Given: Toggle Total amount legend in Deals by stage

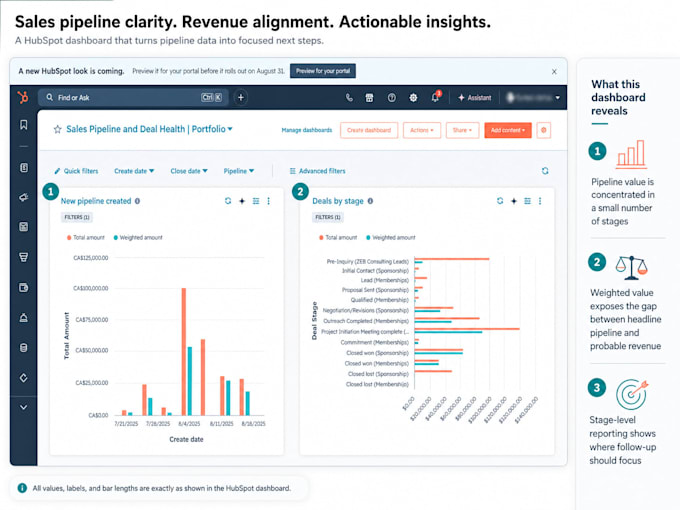Looking at the screenshot, I should (x=338, y=237).
